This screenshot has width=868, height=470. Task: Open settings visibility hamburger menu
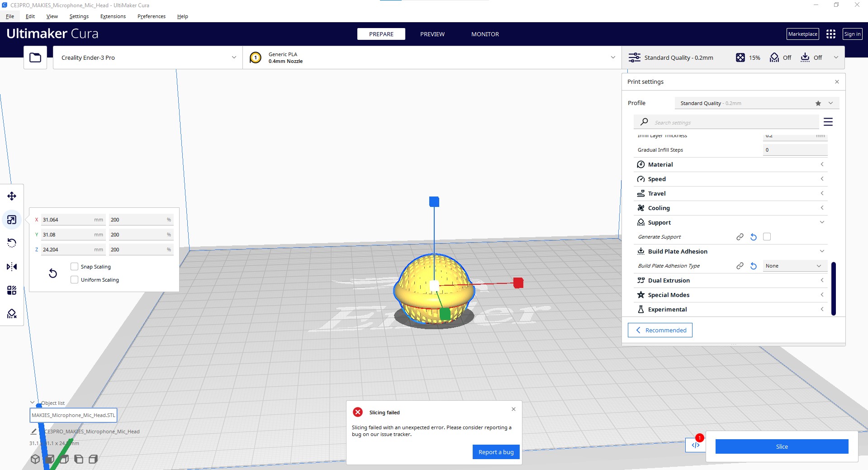pyautogui.click(x=828, y=122)
